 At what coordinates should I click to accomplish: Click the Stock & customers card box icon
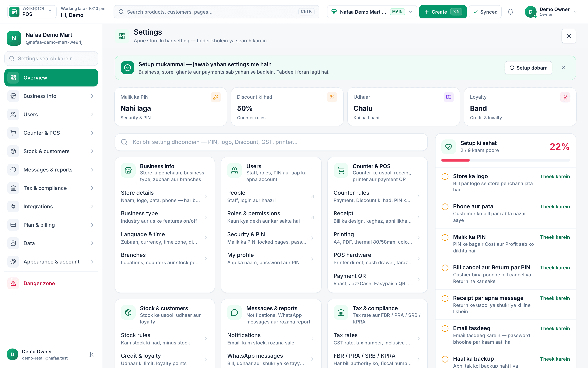[x=128, y=312]
